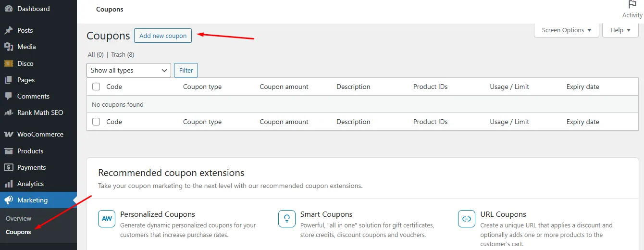This screenshot has height=250, width=644.
Task: Click the Smart Coupons lightbulb icon
Action: 287,219
